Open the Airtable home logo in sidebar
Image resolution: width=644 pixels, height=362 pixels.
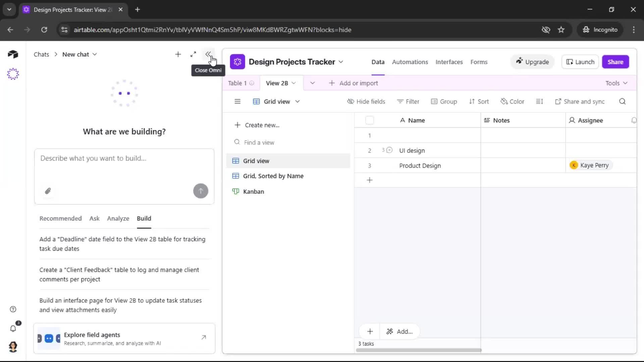tap(13, 54)
